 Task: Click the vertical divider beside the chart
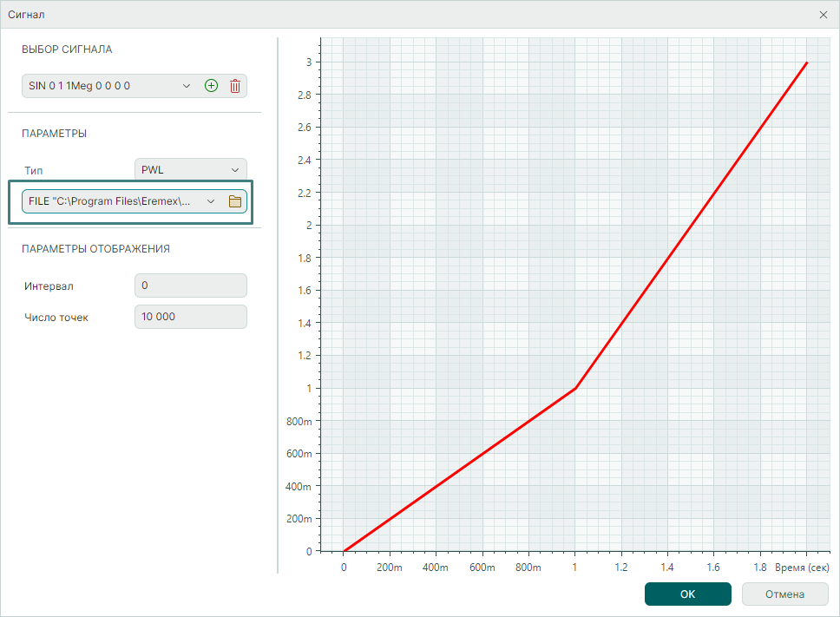(x=277, y=304)
